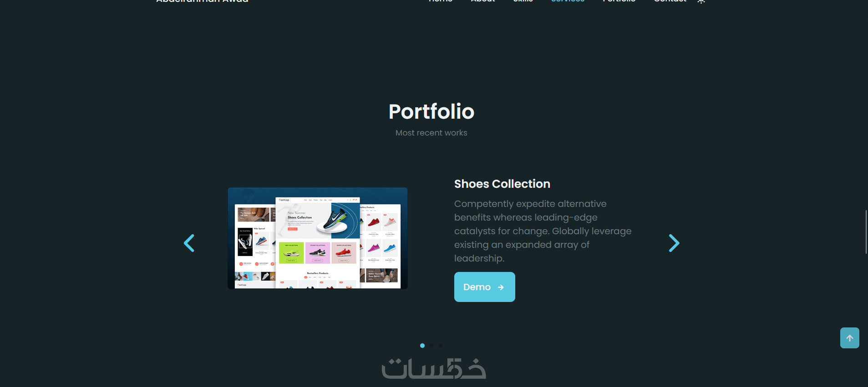Image resolution: width=868 pixels, height=387 pixels.
Task: Click the page vertical scrollbar thumb
Action: pos(866,231)
